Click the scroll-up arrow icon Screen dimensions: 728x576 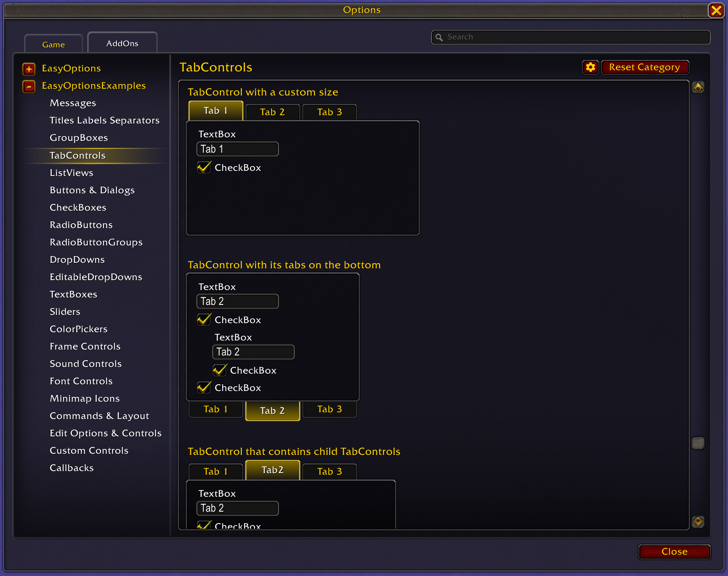[x=698, y=88]
